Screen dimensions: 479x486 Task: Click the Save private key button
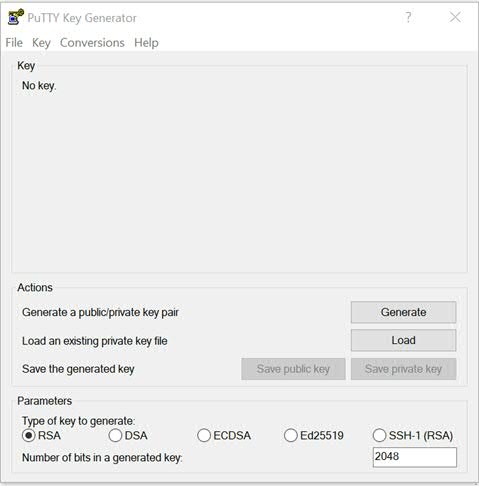click(x=403, y=369)
